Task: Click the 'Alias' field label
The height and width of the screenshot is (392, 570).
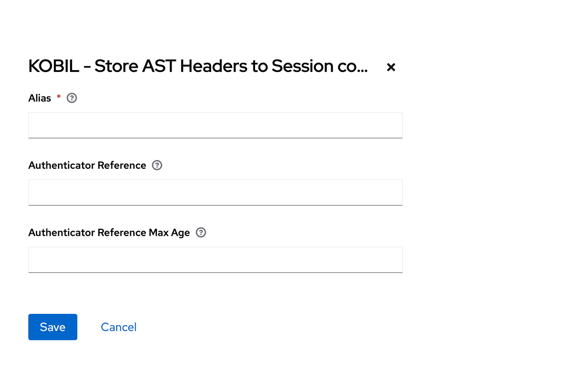Action: coord(40,98)
